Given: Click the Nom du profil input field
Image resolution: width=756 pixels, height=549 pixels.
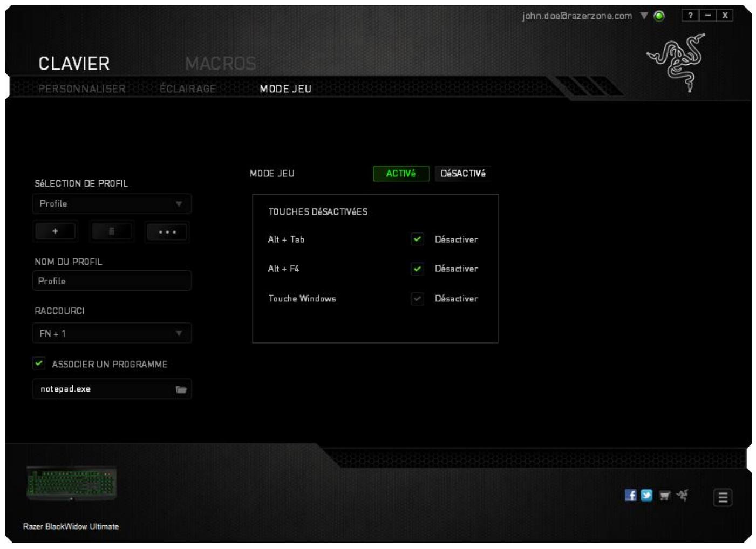Looking at the screenshot, I should (x=112, y=281).
